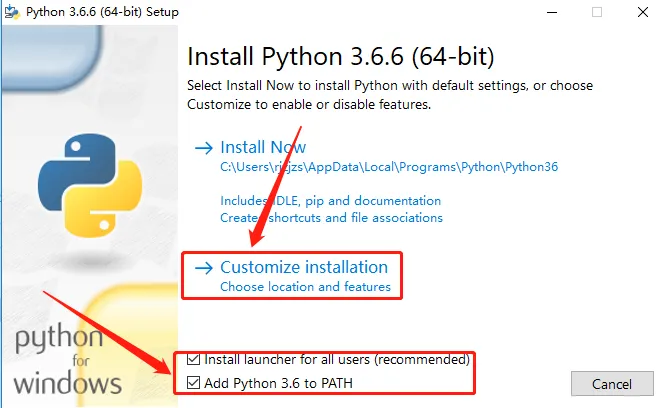This screenshot has width=665, height=408.
Task: Enable the Add Python 3.6 to PATH checkbox
Action: pos(194,382)
